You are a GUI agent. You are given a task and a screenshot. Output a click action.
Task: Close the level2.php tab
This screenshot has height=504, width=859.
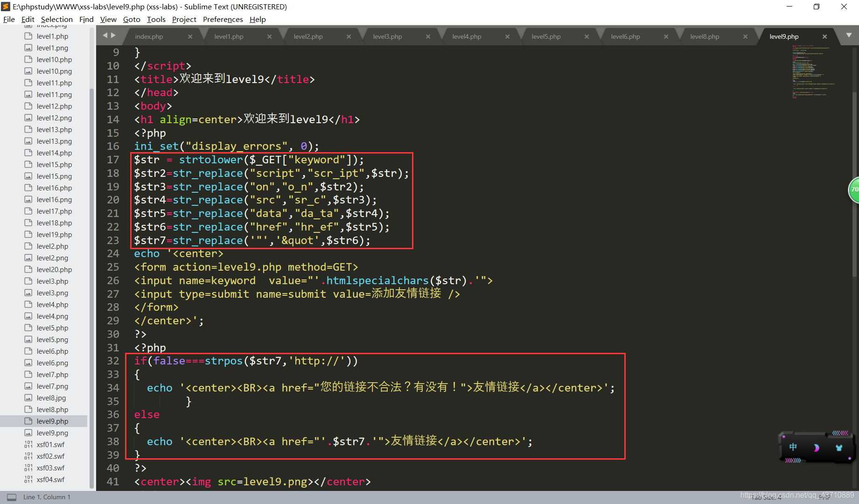tap(349, 36)
